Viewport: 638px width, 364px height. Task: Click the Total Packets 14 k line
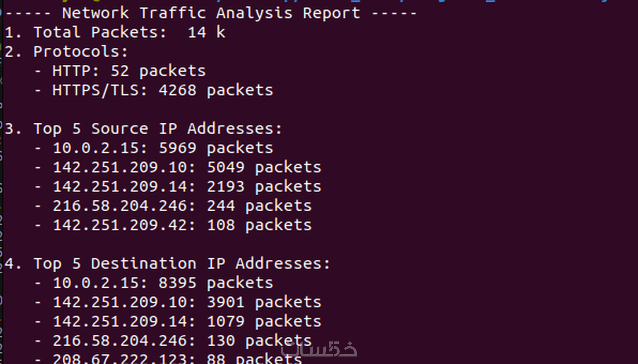pyautogui.click(x=115, y=33)
